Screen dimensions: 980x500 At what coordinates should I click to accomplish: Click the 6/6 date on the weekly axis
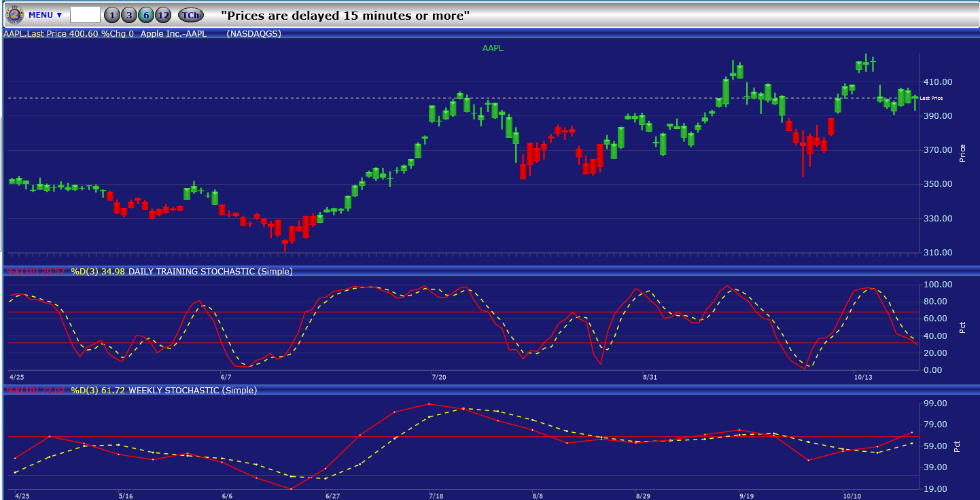(228, 496)
